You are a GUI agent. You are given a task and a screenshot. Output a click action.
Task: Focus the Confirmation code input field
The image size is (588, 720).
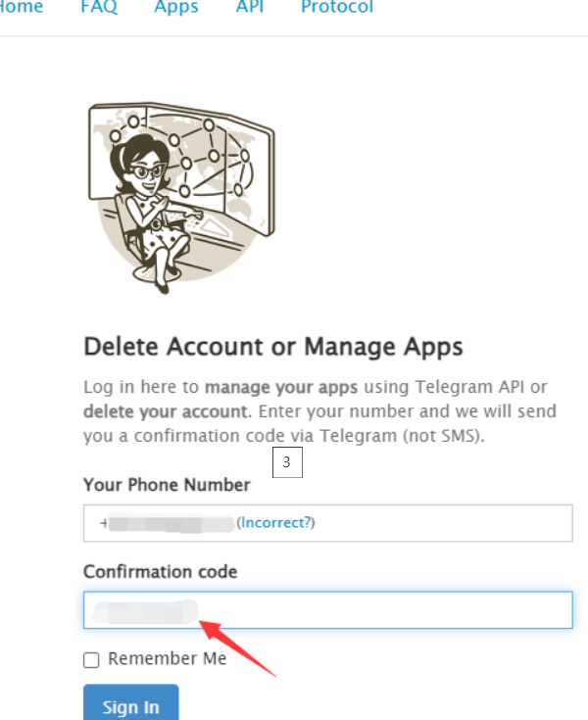392,609
